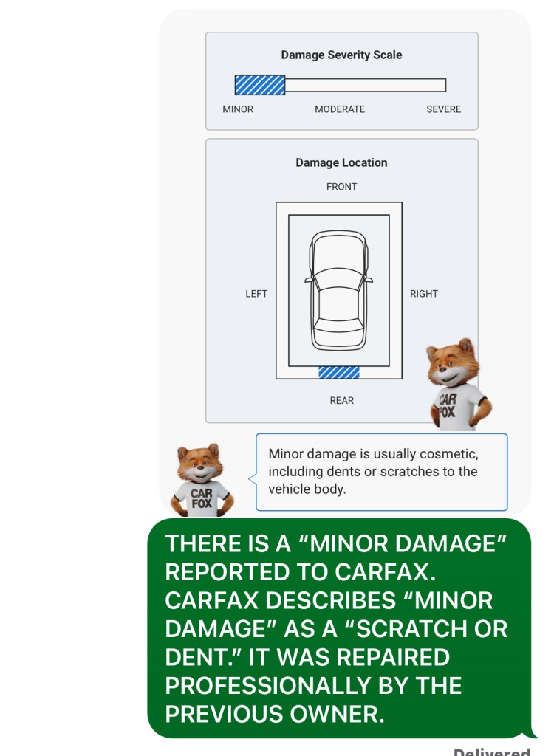The height and width of the screenshot is (756, 554).
Task: Select the SEVERE severity label
Action: click(443, 109)
